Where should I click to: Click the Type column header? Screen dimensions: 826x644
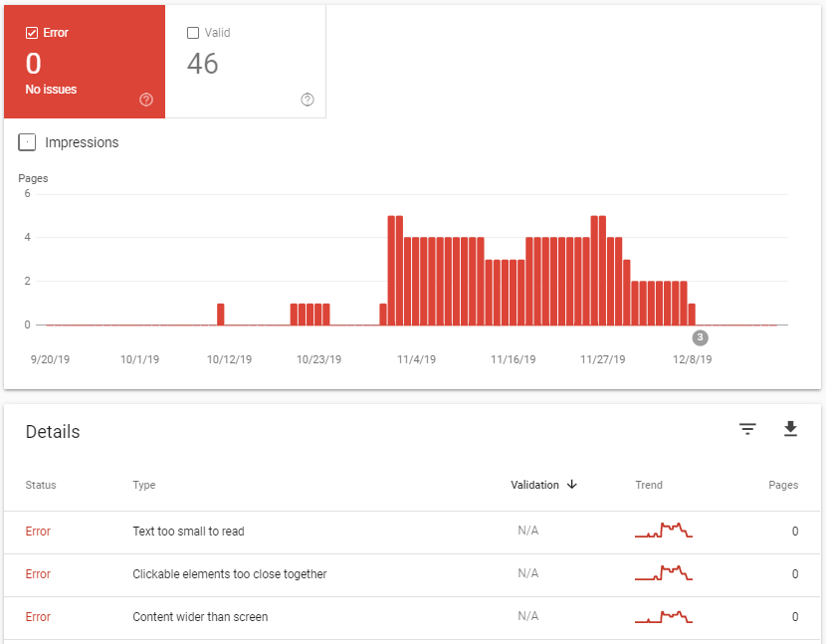coord(144,485)
